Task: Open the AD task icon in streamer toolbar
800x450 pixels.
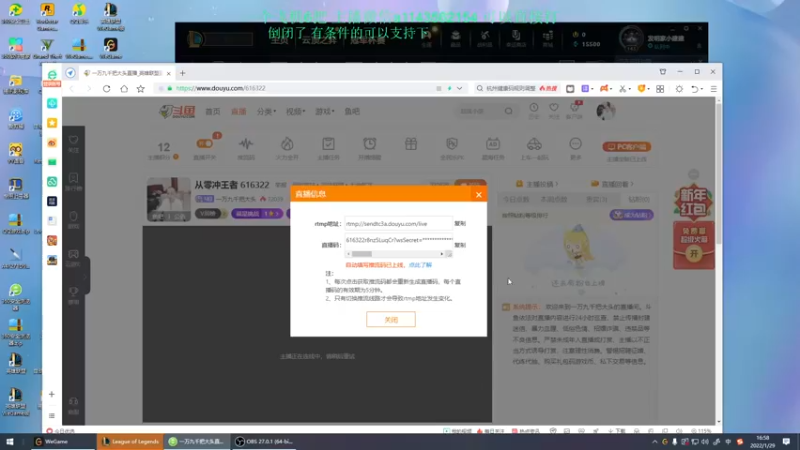Action: [493, 144]
